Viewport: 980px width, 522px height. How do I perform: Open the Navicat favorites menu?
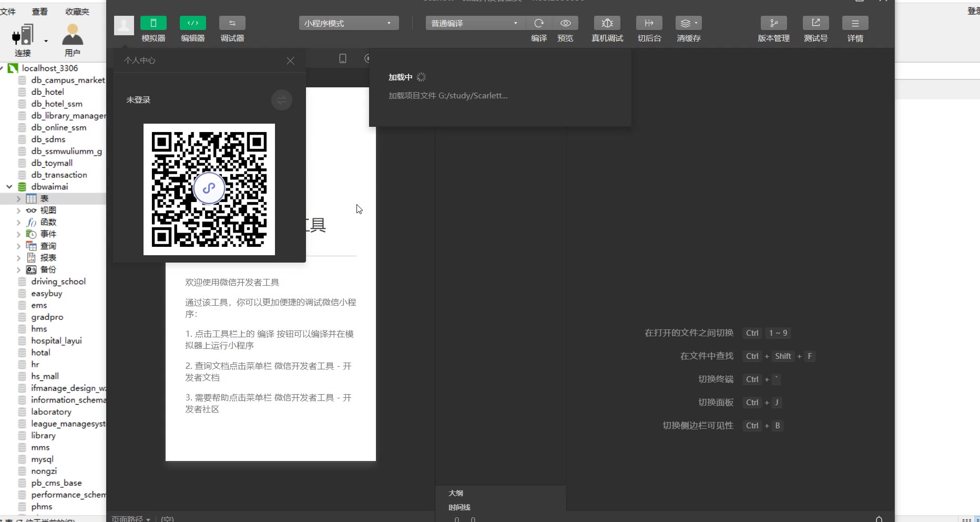(x=77, y=12)
